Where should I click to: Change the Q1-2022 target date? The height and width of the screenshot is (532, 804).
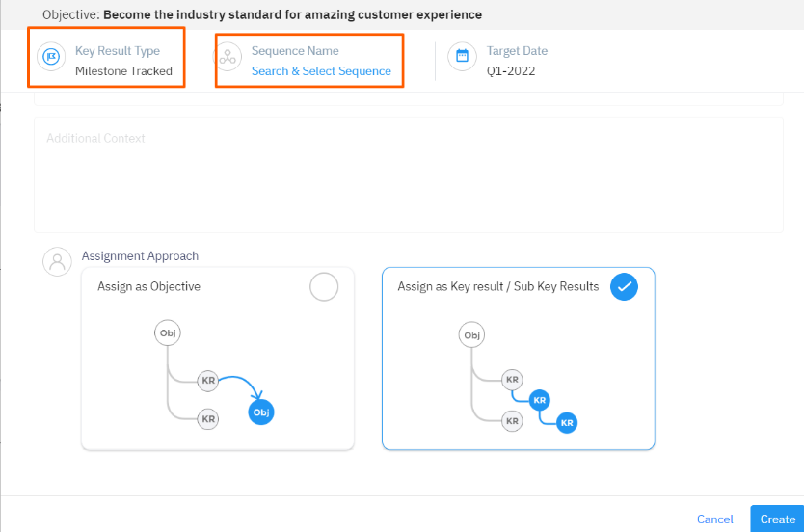(x=511, y=71)
